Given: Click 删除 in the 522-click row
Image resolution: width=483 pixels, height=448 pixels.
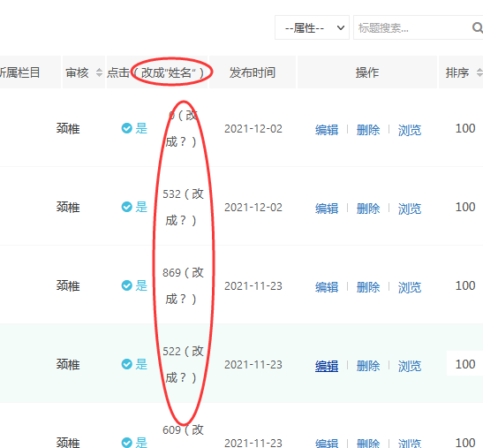Looking at the screenshot, I should (x=368, y=366).
